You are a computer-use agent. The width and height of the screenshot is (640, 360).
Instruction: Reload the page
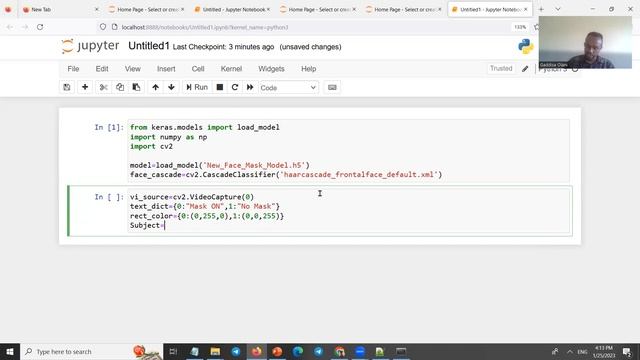click(x=40, y=27)
